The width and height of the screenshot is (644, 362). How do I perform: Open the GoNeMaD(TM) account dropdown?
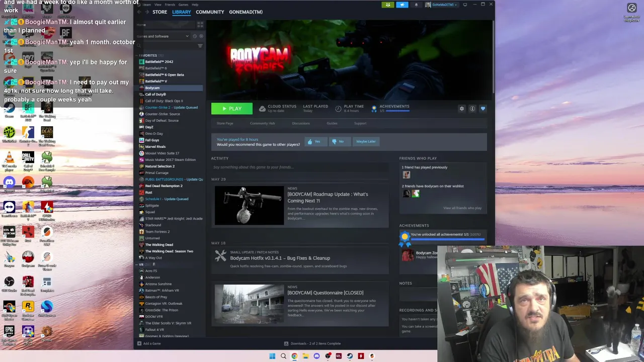click(441, 5)
